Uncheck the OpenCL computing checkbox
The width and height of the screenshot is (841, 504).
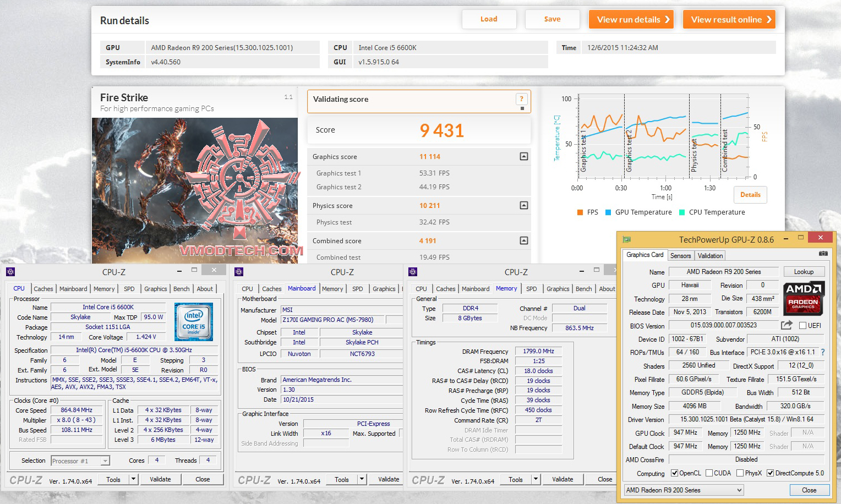point(674,473)
